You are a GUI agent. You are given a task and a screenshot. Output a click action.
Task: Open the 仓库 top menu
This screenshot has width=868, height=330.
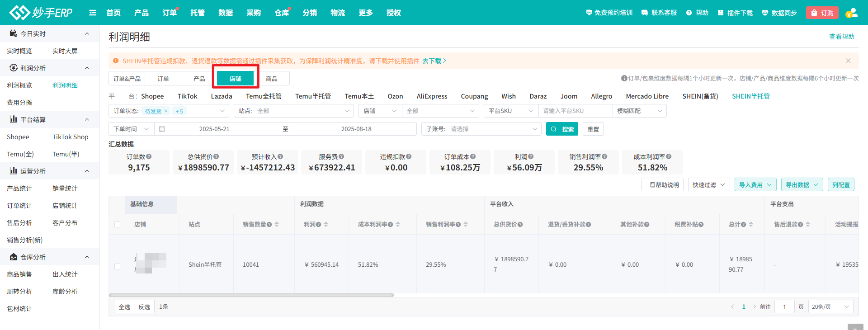pos(282,13)
